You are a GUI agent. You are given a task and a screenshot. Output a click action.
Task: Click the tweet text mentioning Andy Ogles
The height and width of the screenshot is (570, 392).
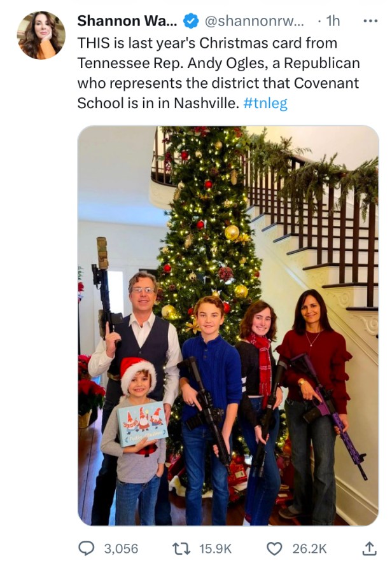[218, 64]
